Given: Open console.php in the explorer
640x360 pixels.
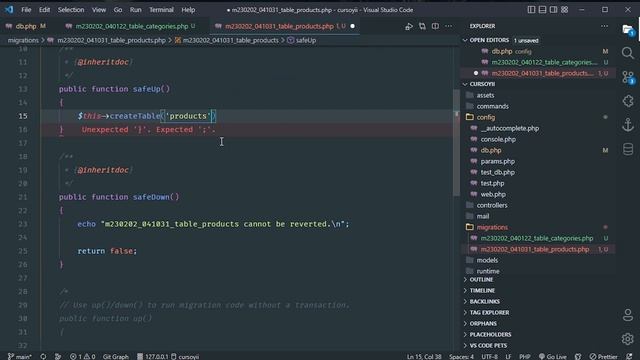Looking at the screenshot, I should click(538, 139).
